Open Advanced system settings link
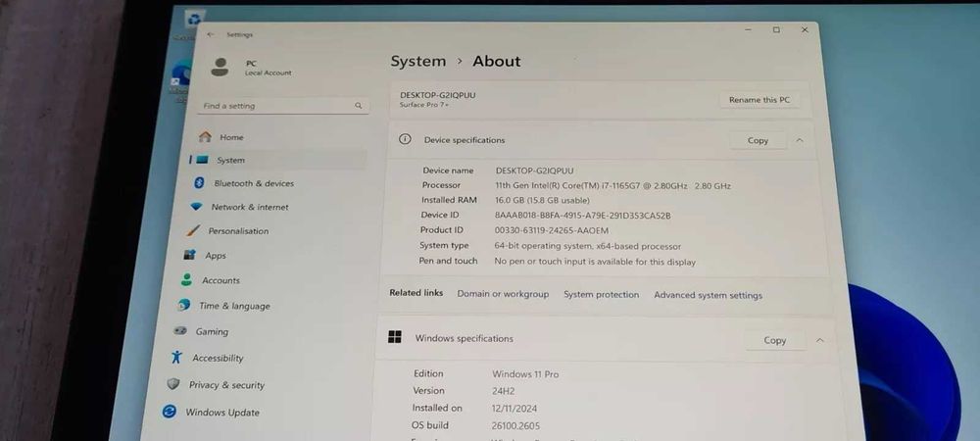Image resolution: width=980 pixels, height=441 pixels. point(709,295)
